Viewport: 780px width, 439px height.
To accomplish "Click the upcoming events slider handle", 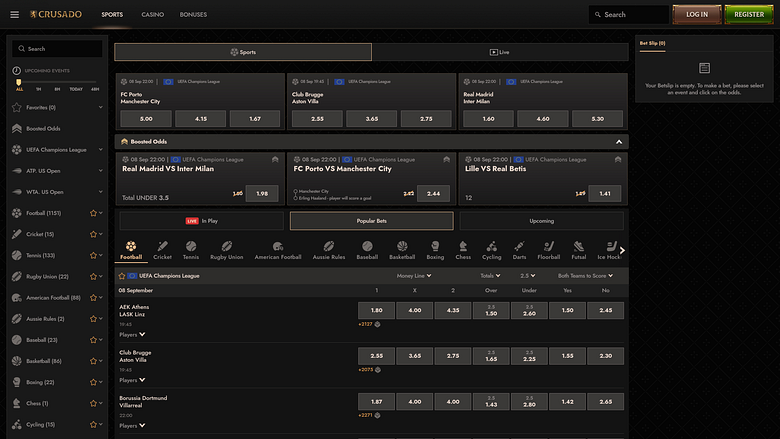I will pyautogui.click(x=19, y=82).
